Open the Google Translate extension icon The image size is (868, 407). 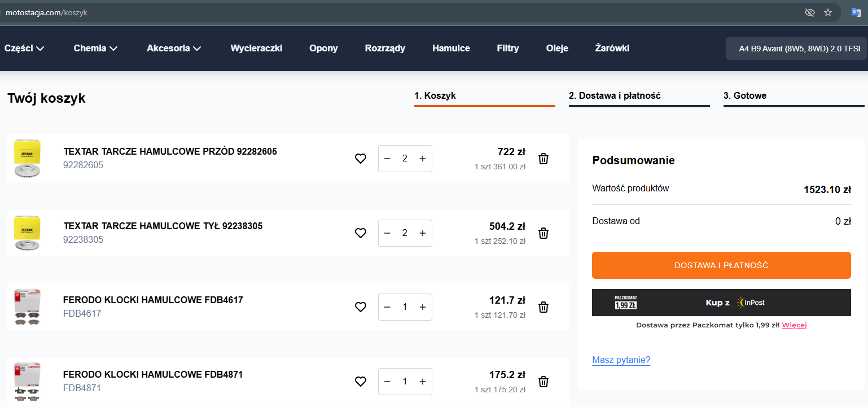click(856, 12)
